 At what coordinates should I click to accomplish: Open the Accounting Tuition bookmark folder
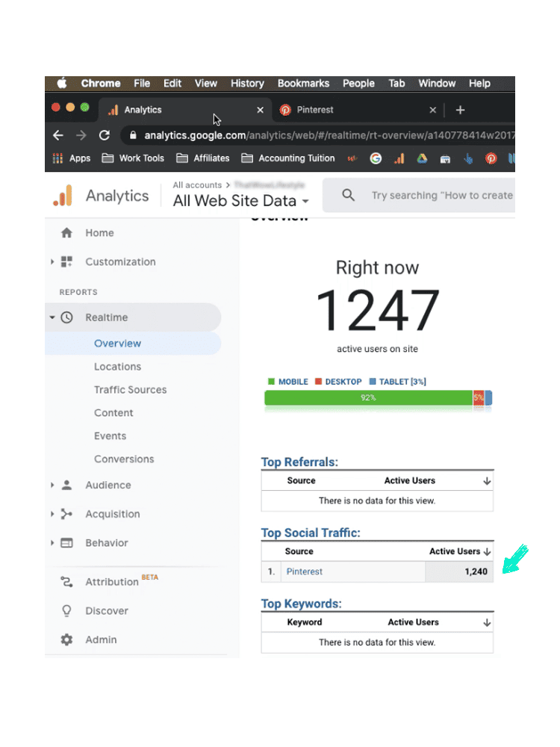coord(288,158)
